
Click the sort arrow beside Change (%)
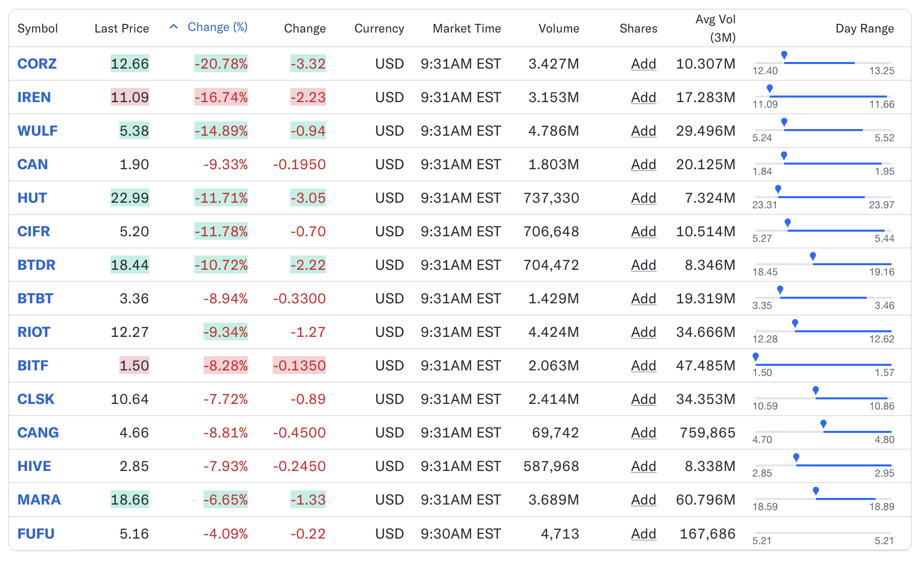174,27
